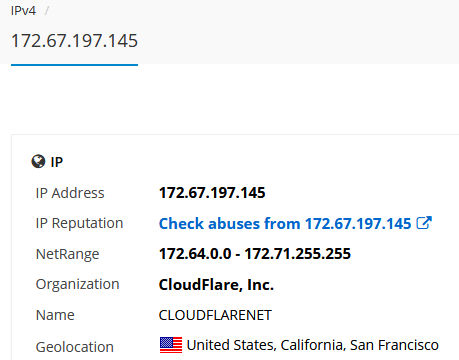Click the NetRange field label
The height and width of the screenshot is (360, 459).
[67, 254]
